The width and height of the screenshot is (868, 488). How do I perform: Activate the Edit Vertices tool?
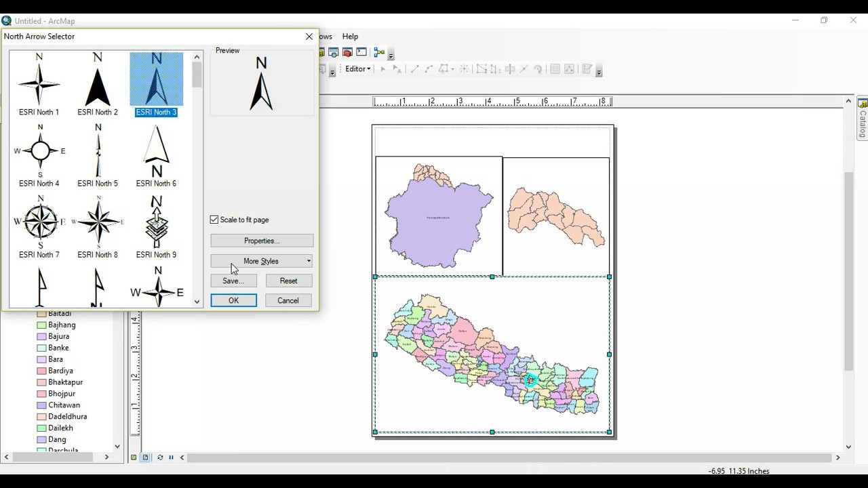point(481,69)
